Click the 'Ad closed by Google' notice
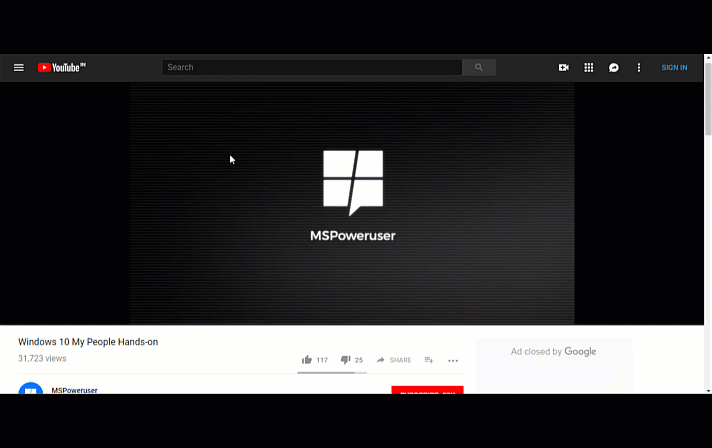Viewport: 712px width, 448px height. (x=553, y=352)
